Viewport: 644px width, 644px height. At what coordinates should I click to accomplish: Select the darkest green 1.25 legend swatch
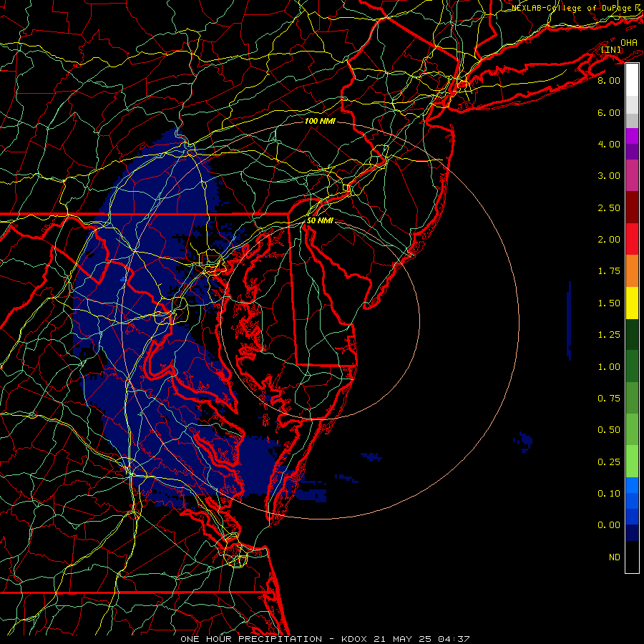[x=632, y=334]
